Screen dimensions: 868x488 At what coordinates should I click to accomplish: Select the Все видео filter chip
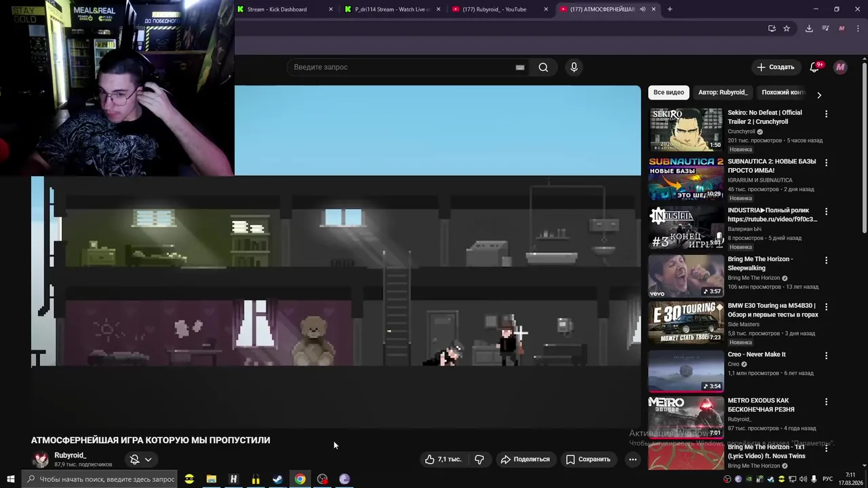(x=669, y=92)
